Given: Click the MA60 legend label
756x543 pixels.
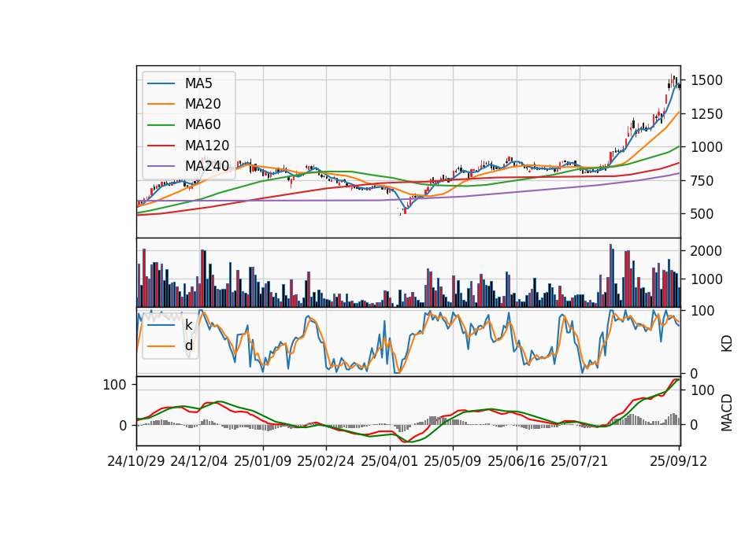Looking at the screenshot, I should coord(202,125).
